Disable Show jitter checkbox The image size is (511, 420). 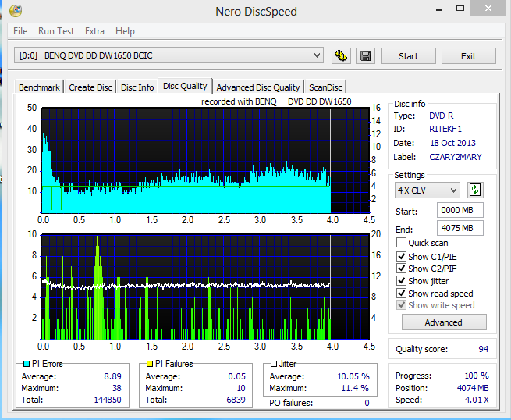coord(401,281)
